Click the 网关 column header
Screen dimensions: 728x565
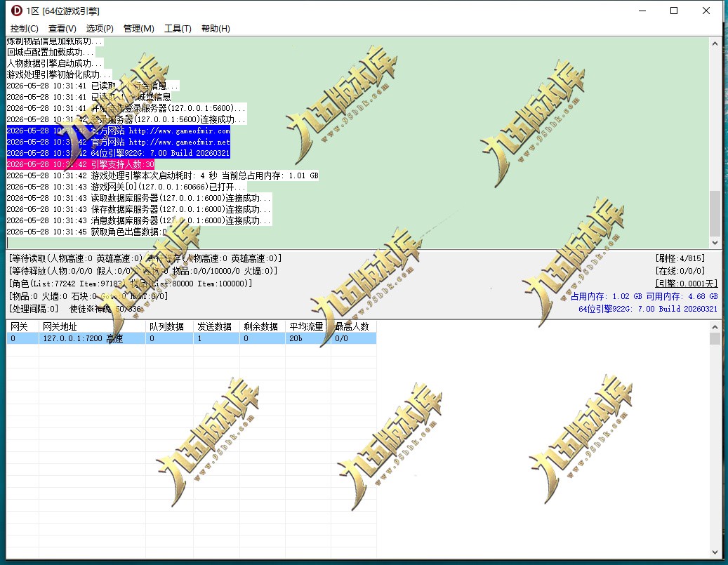tap(22, 326)
